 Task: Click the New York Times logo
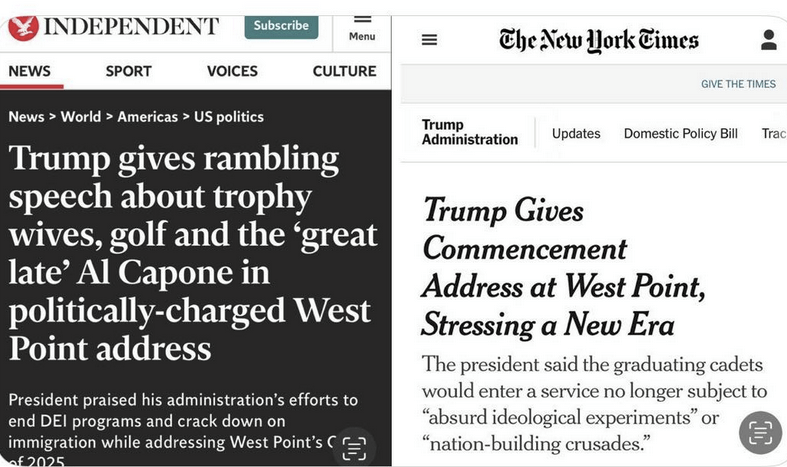click(598, 40)
